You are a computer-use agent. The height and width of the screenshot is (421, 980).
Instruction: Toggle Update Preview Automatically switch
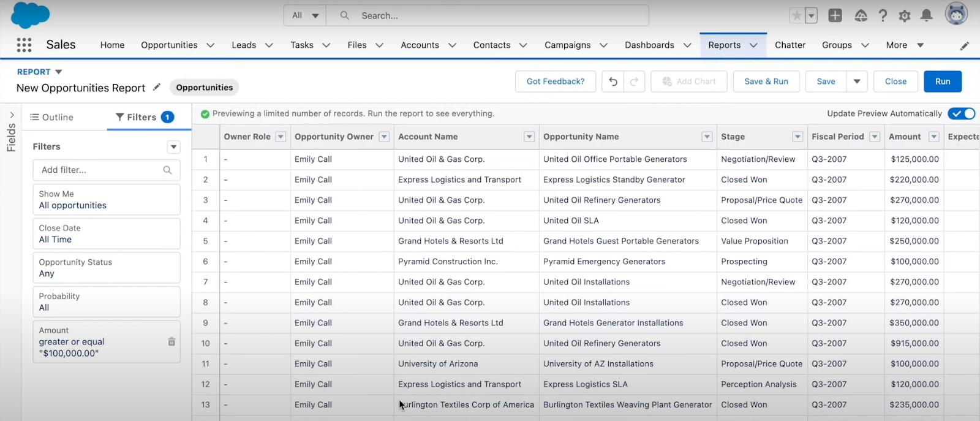(x=961, y=113)
